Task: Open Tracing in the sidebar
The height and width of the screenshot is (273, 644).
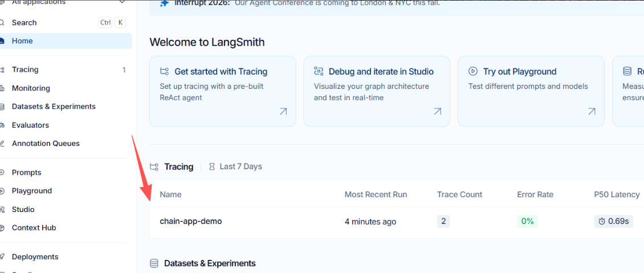Action: [x=25, y=70]
